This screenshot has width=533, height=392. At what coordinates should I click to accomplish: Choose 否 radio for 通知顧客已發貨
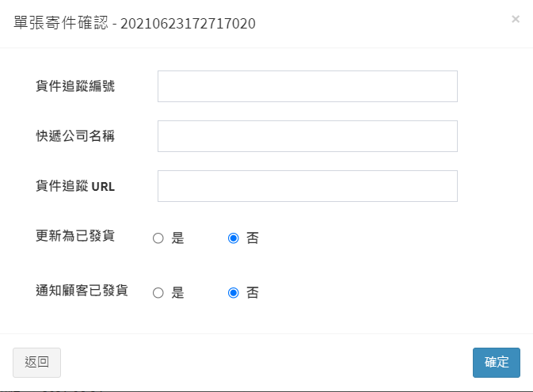(233, 293)
